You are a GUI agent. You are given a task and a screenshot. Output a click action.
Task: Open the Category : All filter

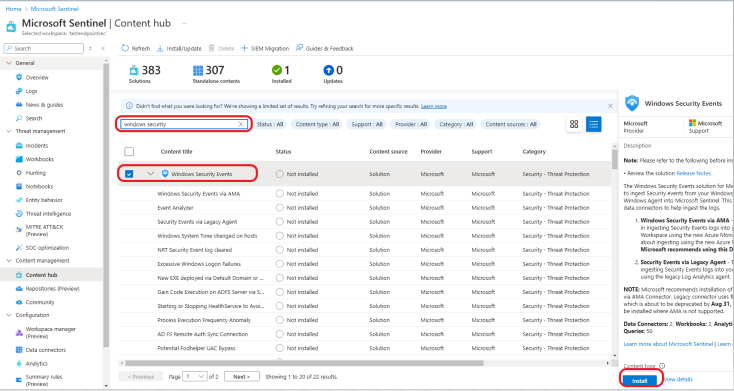click(455, 124)
